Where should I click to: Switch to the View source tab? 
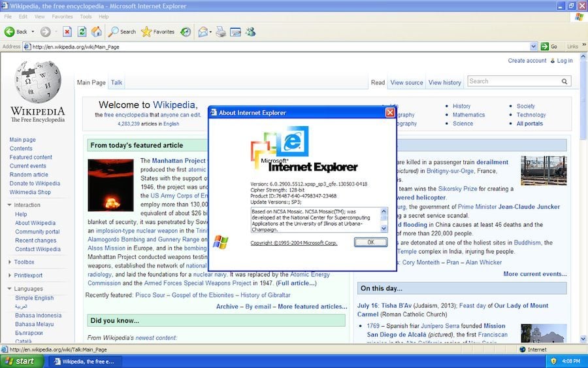[x=406, y=82]
